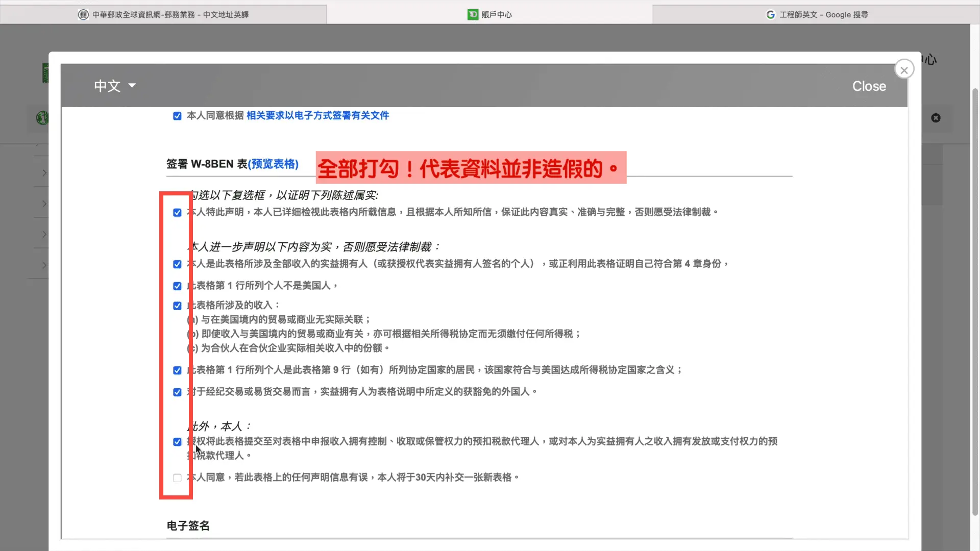This screenshot has height=551, width=980.
Task: Click the TD logo icon in the middle tab
Action: click(473, 15)
